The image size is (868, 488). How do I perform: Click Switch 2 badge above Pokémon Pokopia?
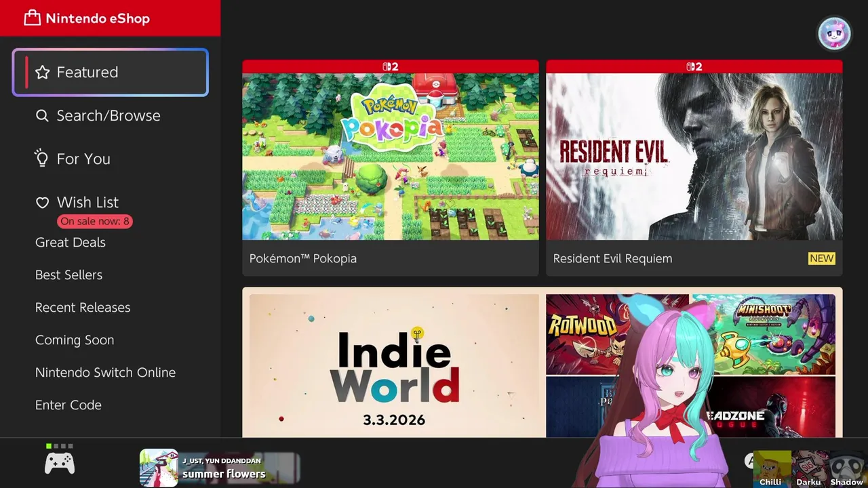coord(391,66)
